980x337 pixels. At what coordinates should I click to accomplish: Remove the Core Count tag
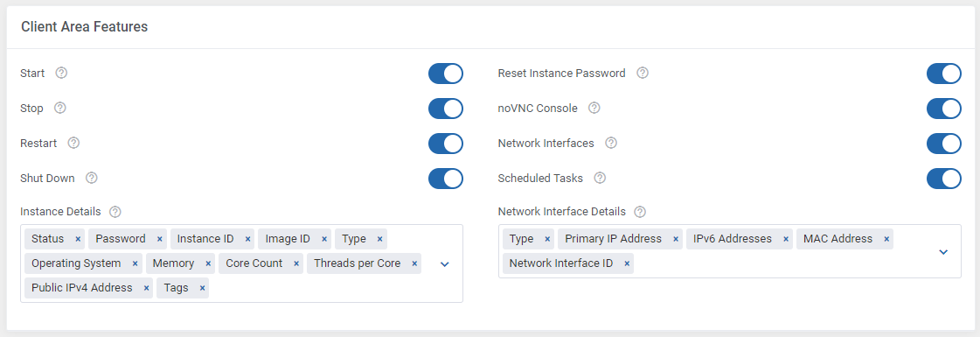(x=296, y=263)
